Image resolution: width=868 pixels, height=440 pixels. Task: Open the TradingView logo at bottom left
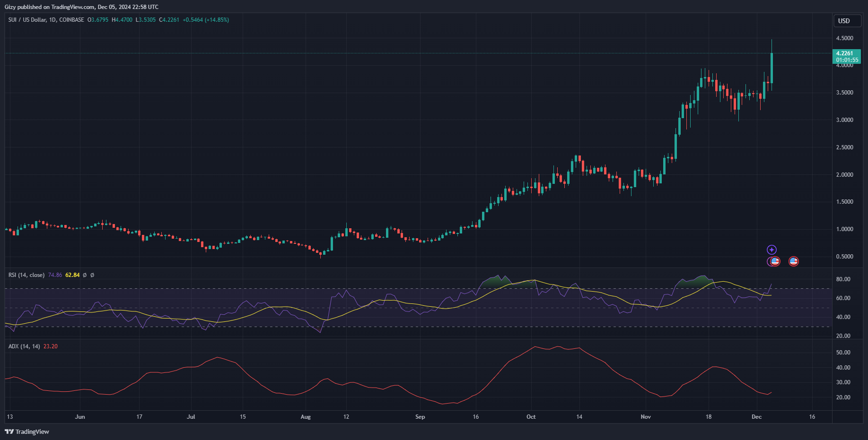pyautogui.click(x=27, y=431)
